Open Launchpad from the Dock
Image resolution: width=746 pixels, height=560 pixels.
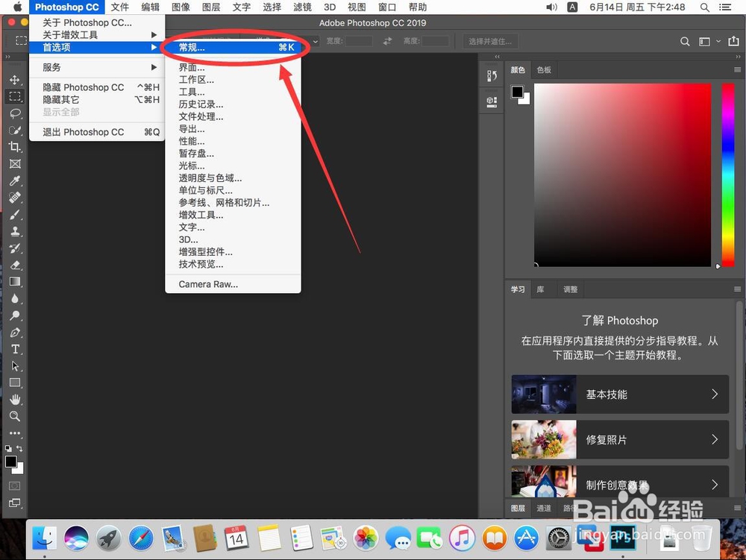click(110, 538)
